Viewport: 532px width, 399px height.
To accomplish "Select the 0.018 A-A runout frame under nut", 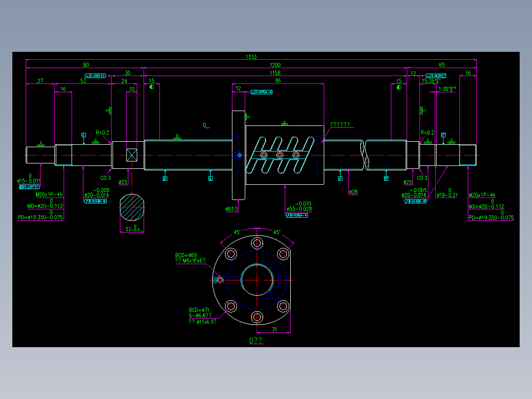I will point(297,215).
